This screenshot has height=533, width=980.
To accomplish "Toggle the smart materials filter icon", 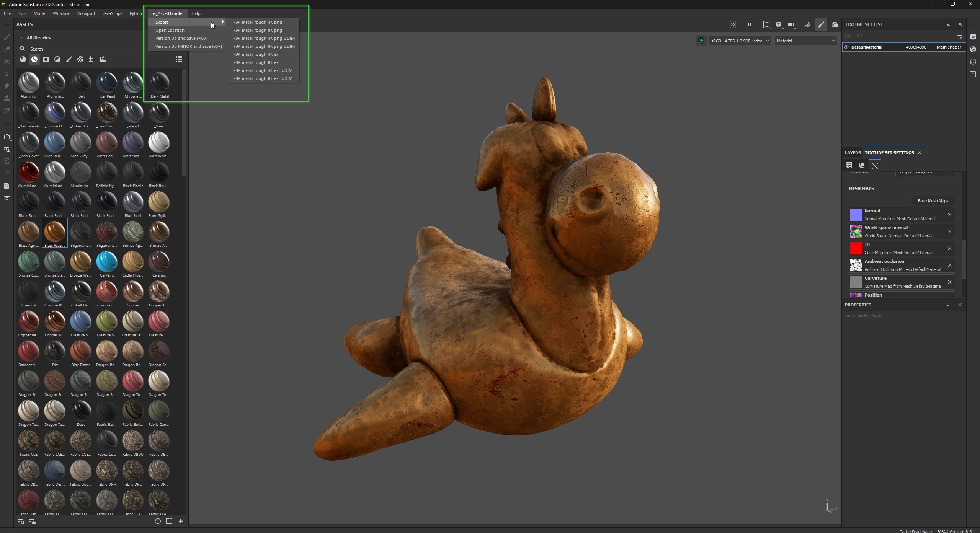I will (x=34, y=59).
